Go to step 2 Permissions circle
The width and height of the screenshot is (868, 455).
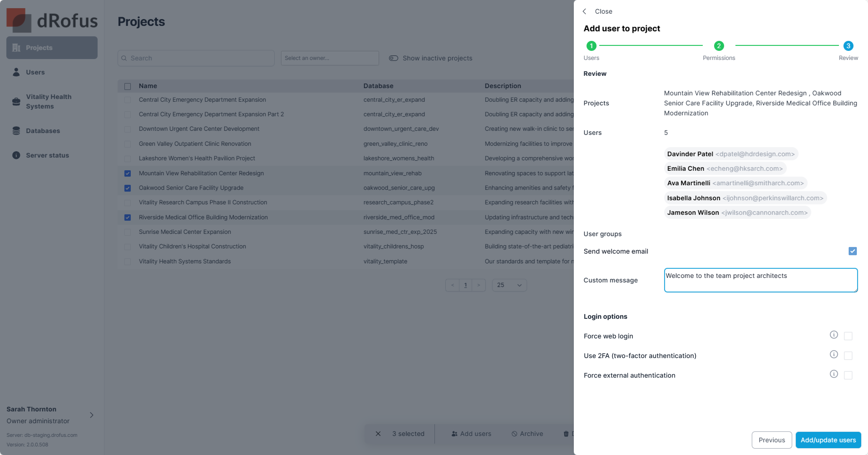click(719, 45)
